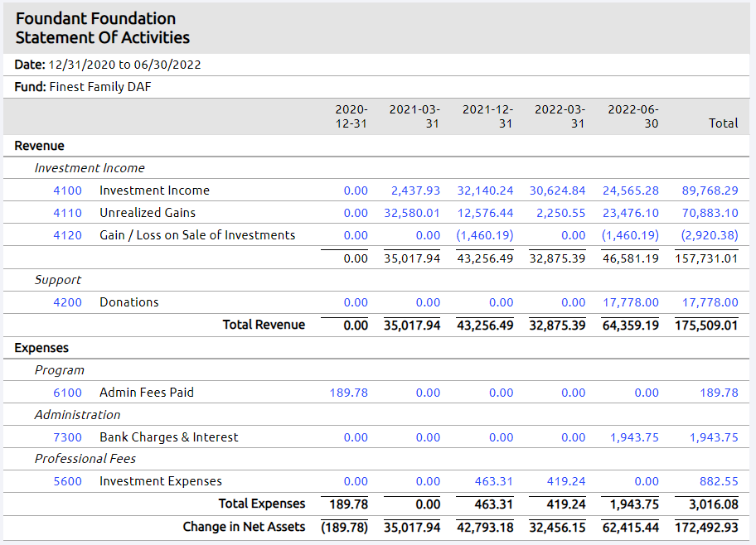
Task: Open account 7300 Bank Charges & Interest details
Action: click(67, 436)
